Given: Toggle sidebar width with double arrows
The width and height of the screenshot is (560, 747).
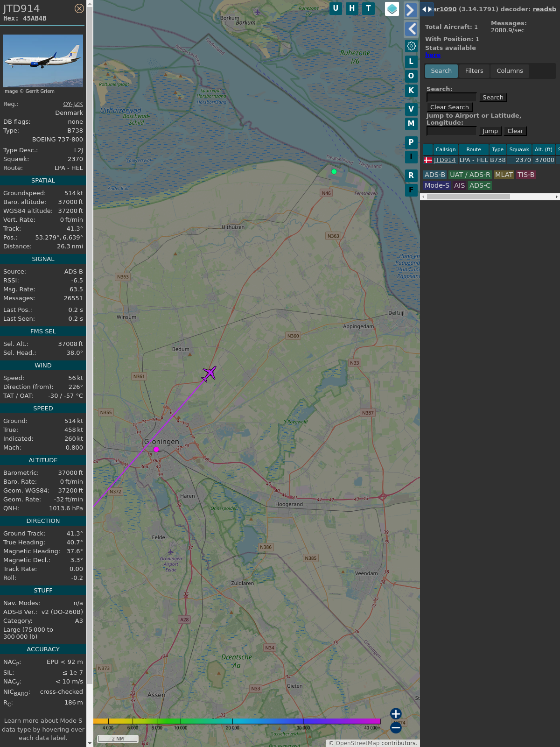Looking at the screenshot, I should (x=427, y=9).
